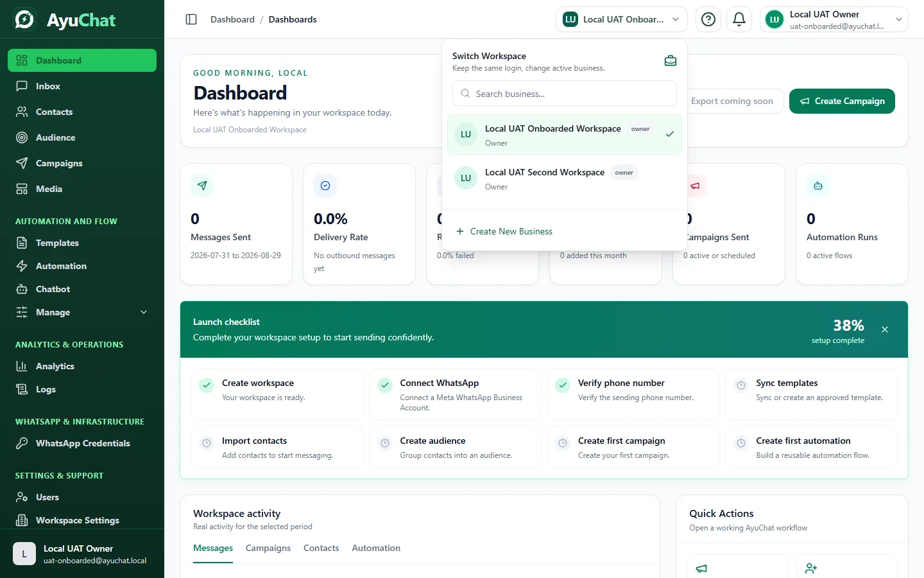Screen dimensions: 924x578
Task: Select Local UAT Onboarded Workspace entry
Action: point(565,134)
